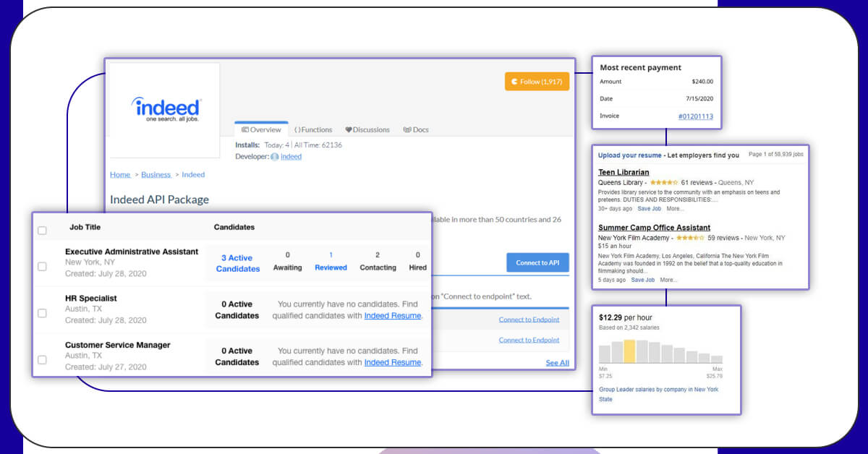This screenshot has width=868, height=454.
Task: Open Indeed Resume link in HR Specialist row
Action: click(393, 316)
